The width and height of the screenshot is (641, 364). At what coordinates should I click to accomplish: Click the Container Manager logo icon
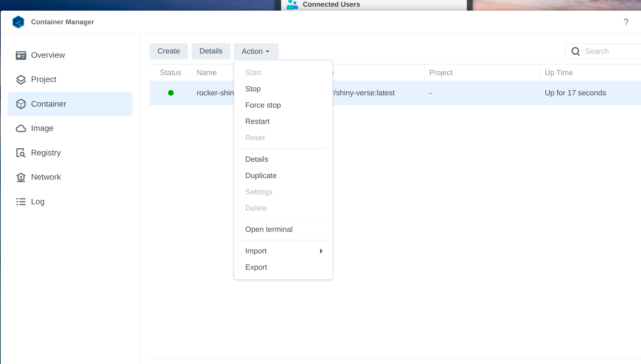pyautogui.click(x=18, y=22)
